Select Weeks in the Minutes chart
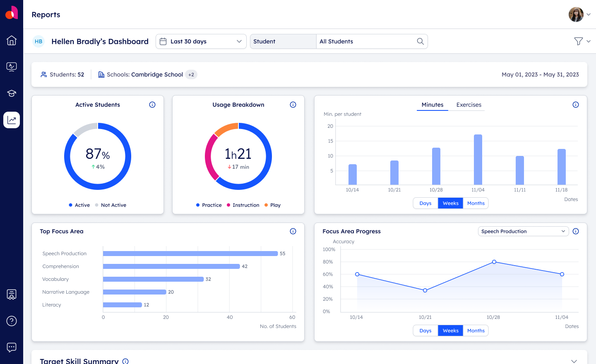596x364 pixels. pyautogui.click(x=451, y=203)
